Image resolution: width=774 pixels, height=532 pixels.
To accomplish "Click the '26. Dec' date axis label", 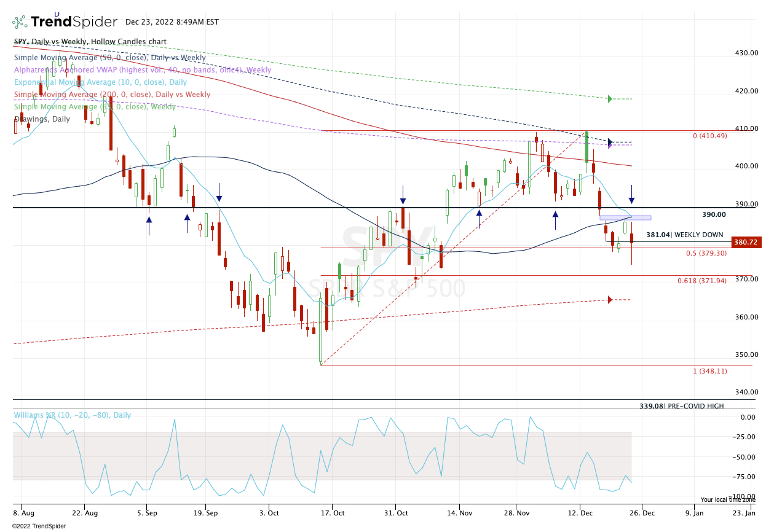I will (x=642, y=512).
